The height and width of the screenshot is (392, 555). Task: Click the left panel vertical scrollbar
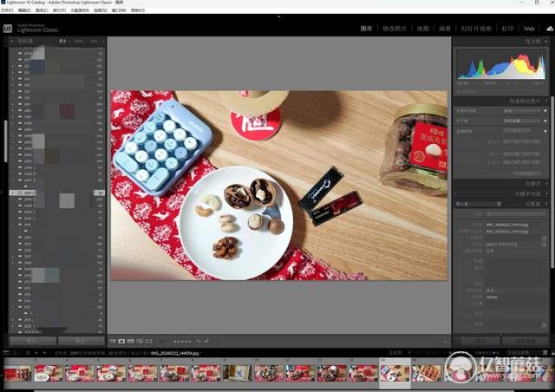[x=6, y=141]
